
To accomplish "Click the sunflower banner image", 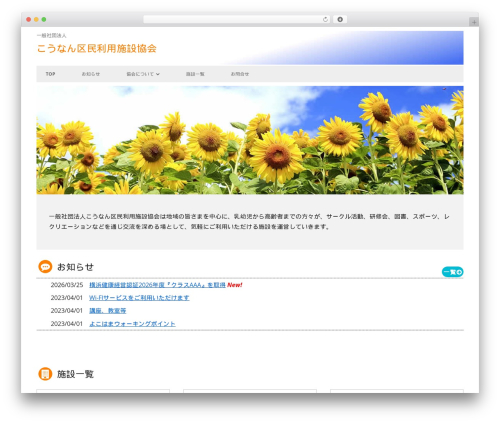I will pyautogui.click(x=250, y=140).
